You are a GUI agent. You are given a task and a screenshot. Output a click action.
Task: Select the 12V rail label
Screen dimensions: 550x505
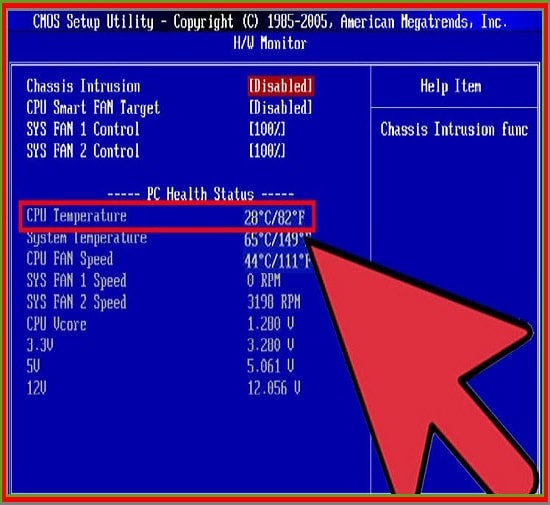click(36, 389)
